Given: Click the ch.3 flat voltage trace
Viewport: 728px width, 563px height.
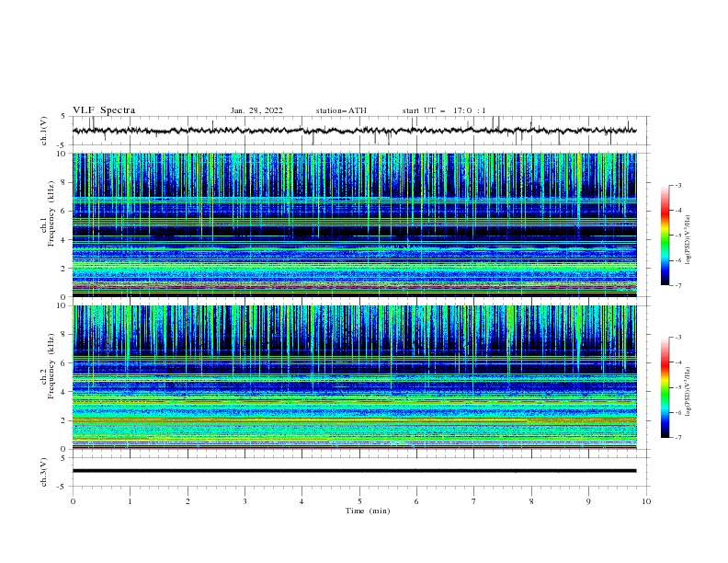Looking at the screenshot, I should point(354,471).
